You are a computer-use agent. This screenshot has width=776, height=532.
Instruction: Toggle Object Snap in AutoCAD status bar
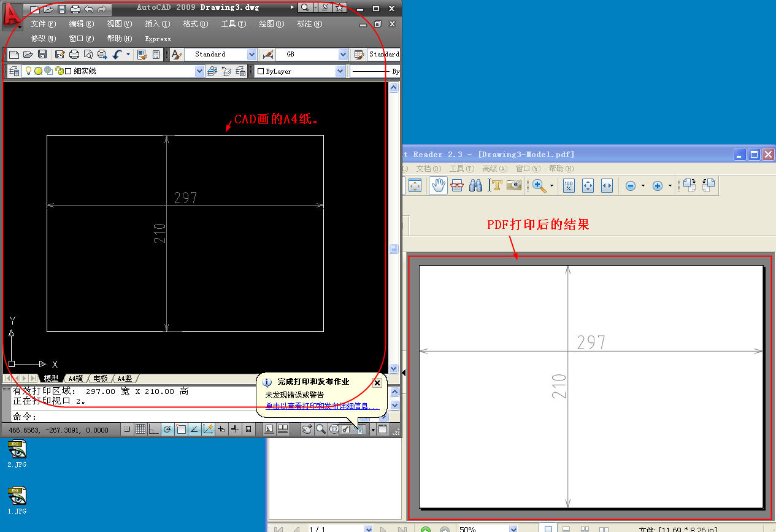point(181,430)
